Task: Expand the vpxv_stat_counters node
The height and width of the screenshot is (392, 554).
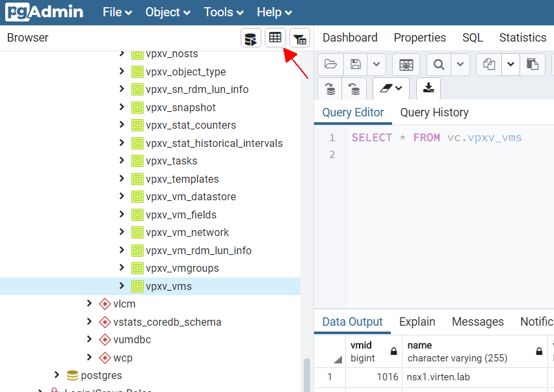Action: tap(122, 125)
